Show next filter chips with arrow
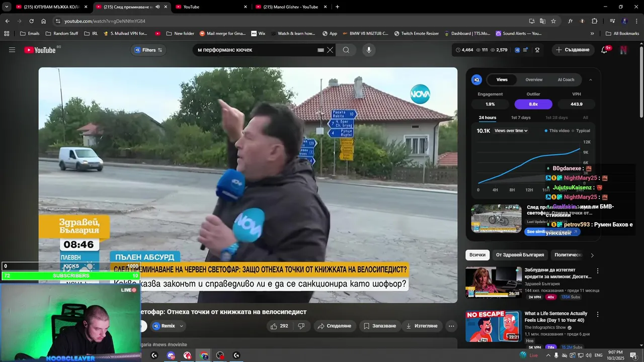 tap(592, 255)
